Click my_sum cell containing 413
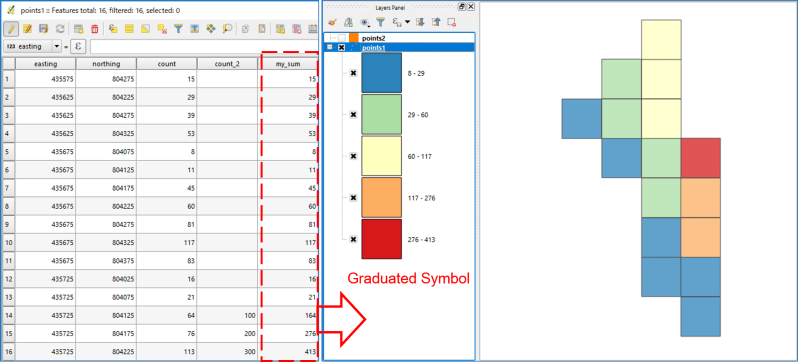 pos(288,351)
